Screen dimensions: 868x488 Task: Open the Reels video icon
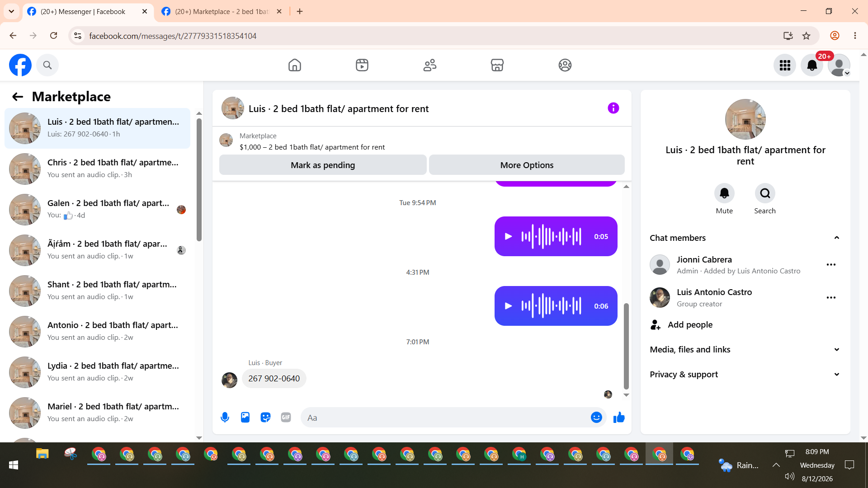[362, 65]
